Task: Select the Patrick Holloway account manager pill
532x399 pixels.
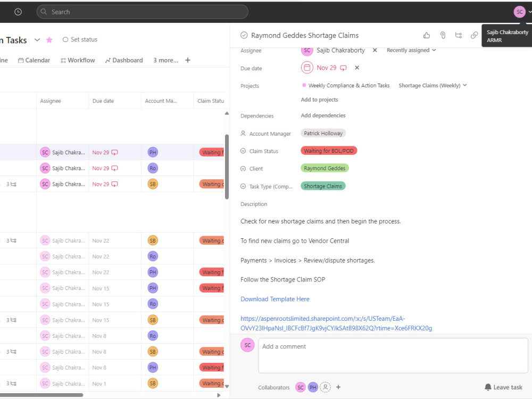Action: (x=323, y=134)
